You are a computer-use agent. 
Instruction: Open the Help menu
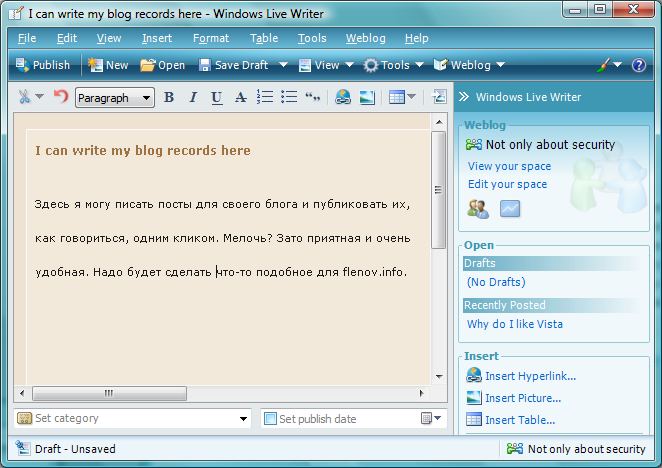[x=417, y=38]
